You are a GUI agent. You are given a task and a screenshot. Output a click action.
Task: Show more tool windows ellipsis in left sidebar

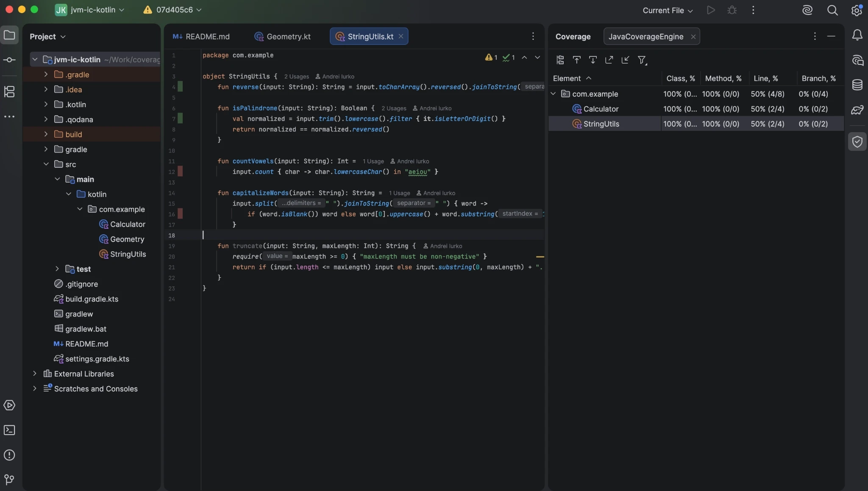click(x=9, y=117)
